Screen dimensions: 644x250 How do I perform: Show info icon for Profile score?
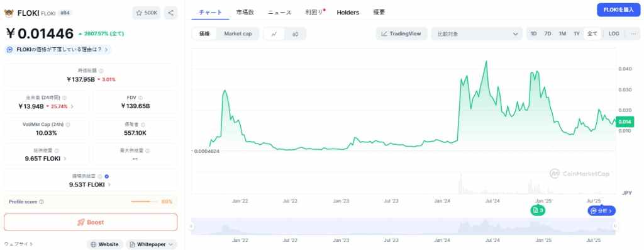tap(42, 202)
